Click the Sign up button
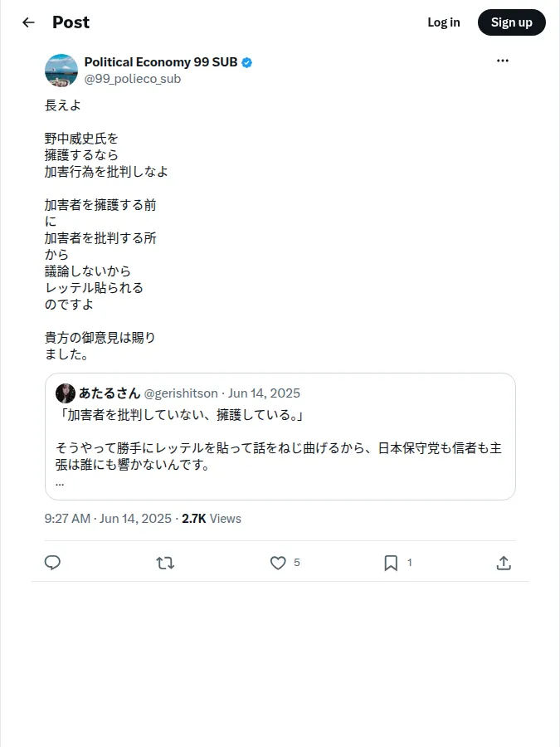The height and width of the screenshot is (747, 560). click(x=511, y=22)
